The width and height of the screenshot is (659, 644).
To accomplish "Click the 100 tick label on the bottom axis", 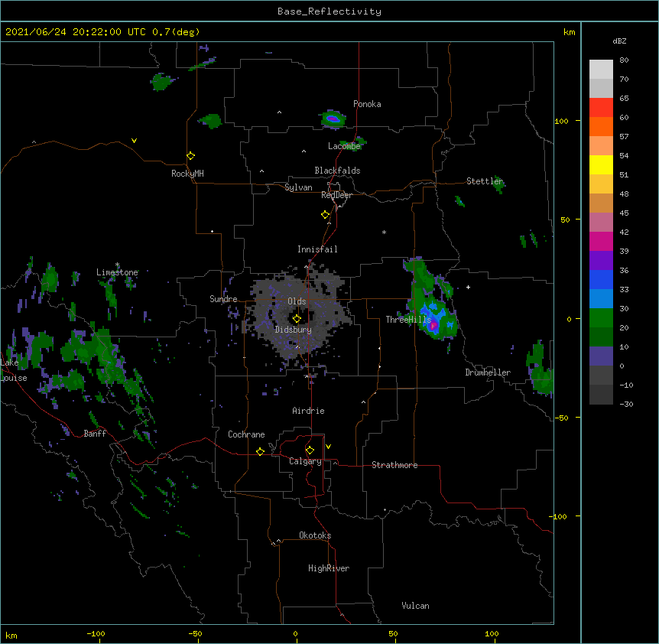I will click(492, 633).
